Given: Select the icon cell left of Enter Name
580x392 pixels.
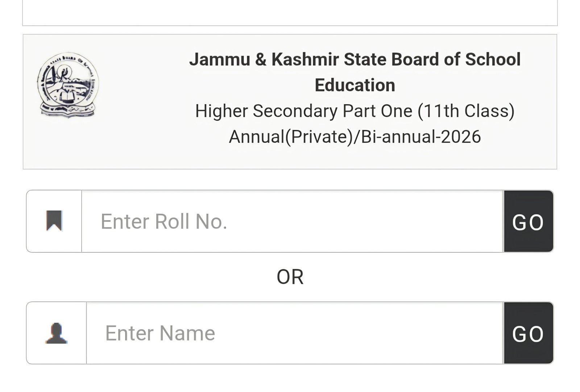Looking at the screenshot, I should coord(57,333).
